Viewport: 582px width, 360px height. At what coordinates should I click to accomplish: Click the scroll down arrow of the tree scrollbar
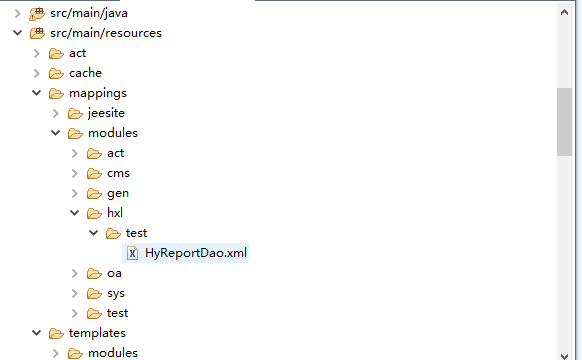564,356
